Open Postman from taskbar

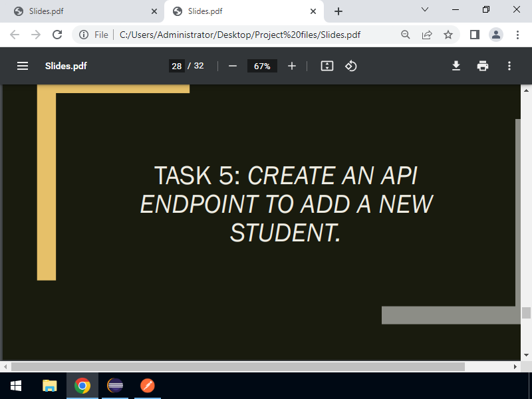pyautogui.click(x=148, y=386)
